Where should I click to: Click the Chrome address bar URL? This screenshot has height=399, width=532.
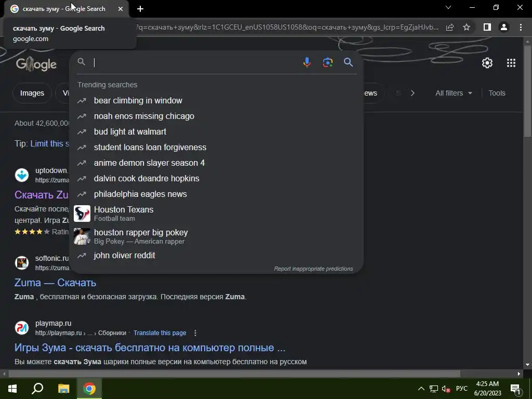[287, 27]
